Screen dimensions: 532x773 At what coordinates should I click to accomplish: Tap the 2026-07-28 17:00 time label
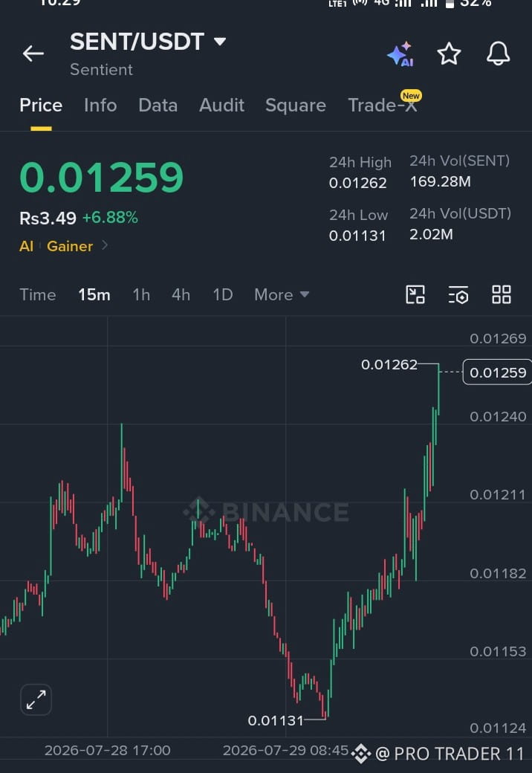108,750
